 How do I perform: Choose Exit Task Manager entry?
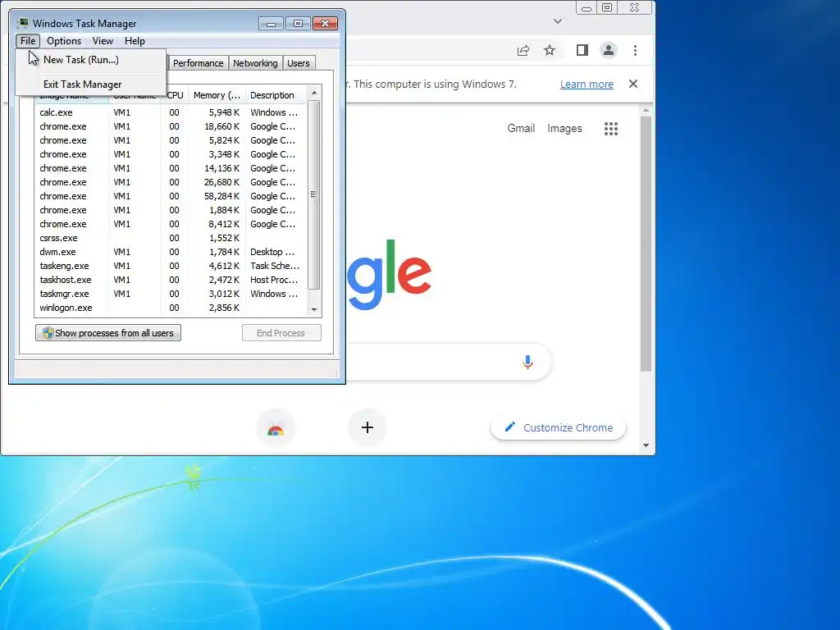[91, 84]
